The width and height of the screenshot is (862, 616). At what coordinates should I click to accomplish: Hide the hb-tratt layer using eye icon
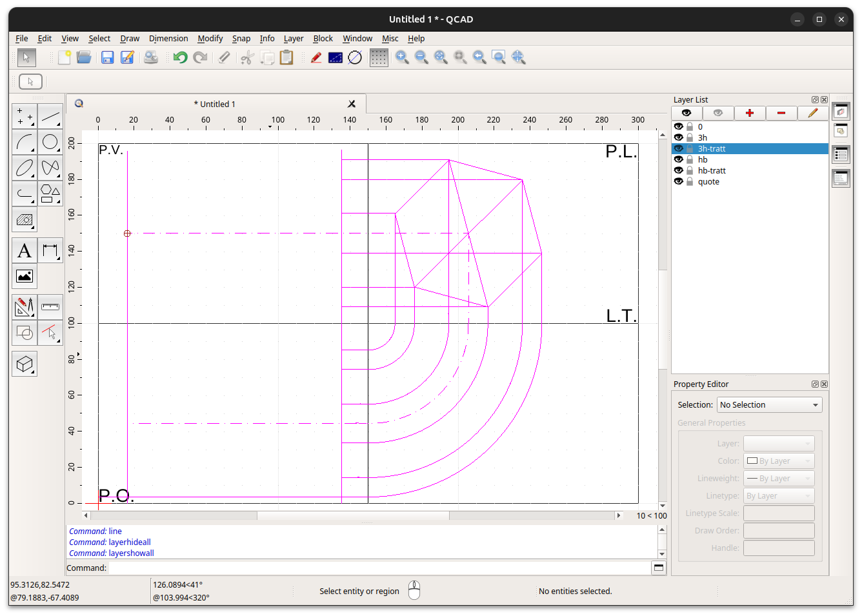(x=679, y=171)
